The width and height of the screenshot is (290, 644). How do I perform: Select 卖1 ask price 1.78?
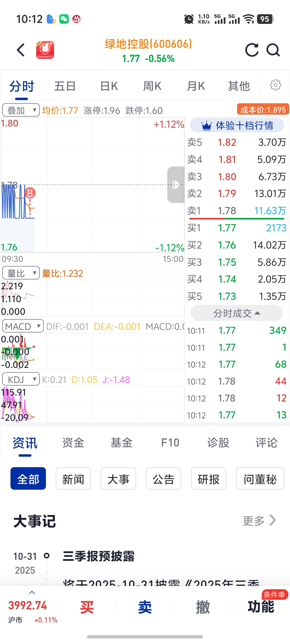pos(237,211)
